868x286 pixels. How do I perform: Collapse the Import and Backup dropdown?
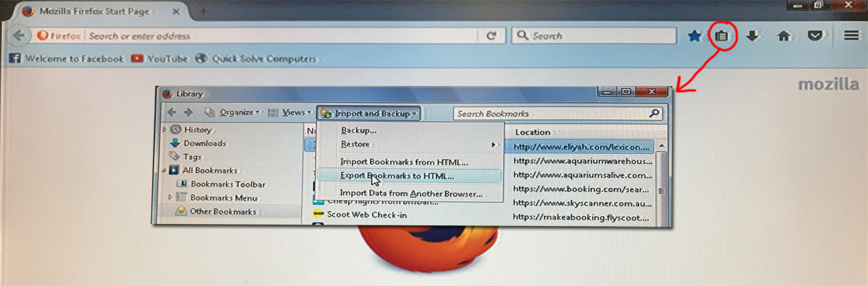point(369,113)
